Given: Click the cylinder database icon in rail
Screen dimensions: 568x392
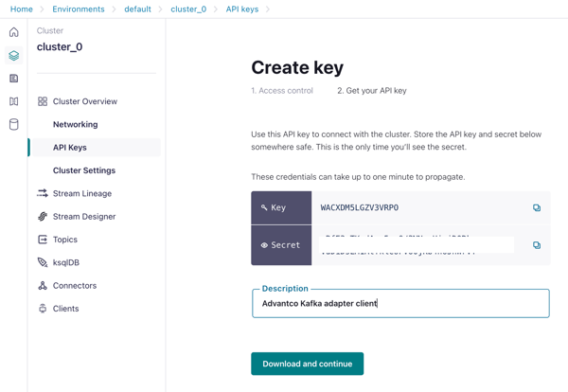Looking at the screenshot, I should click(14, 124).
